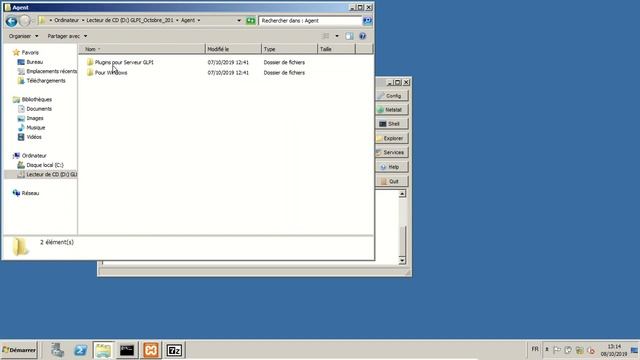This screenshot has width=640, height=360.
Task: Expand the Agent breadcrumb arrow in address bar
Action: (x=199, y=20)
